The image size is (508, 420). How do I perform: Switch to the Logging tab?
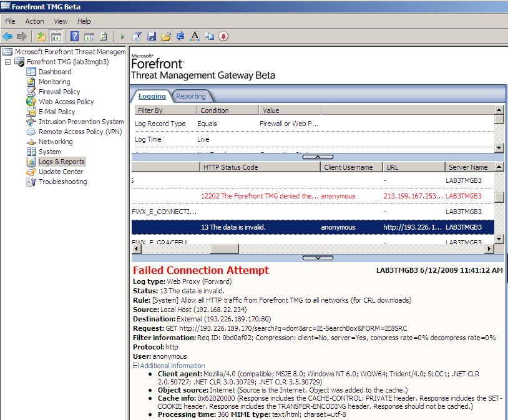152,96
